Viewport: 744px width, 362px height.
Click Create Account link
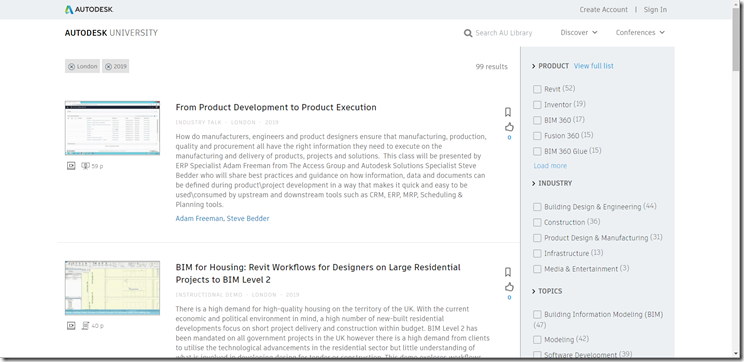point(603,9)
